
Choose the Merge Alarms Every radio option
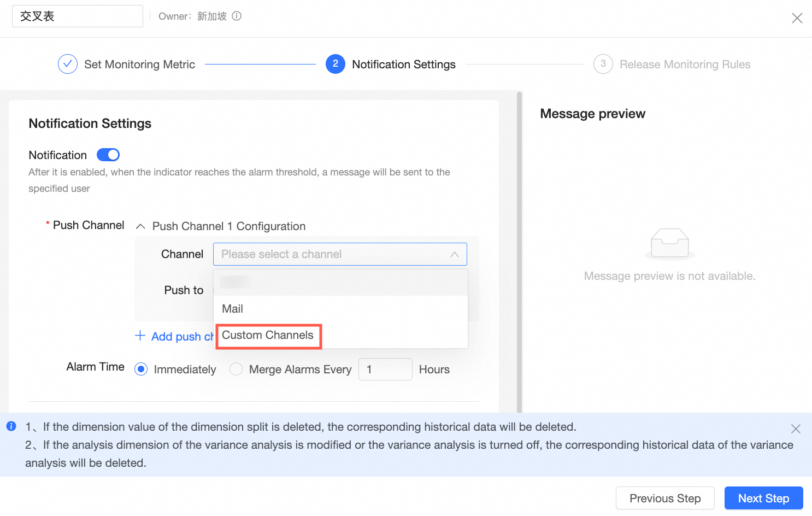[x=236, y=370]
